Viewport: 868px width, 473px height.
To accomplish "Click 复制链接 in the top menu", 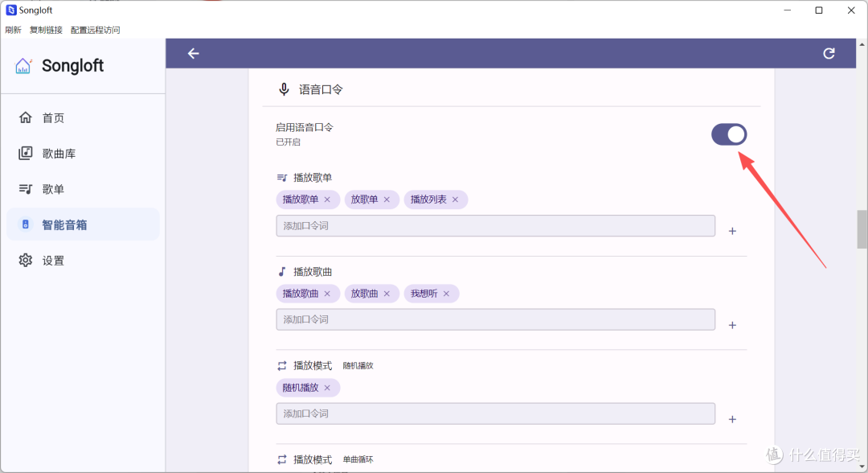I will (x=46, y=30).
